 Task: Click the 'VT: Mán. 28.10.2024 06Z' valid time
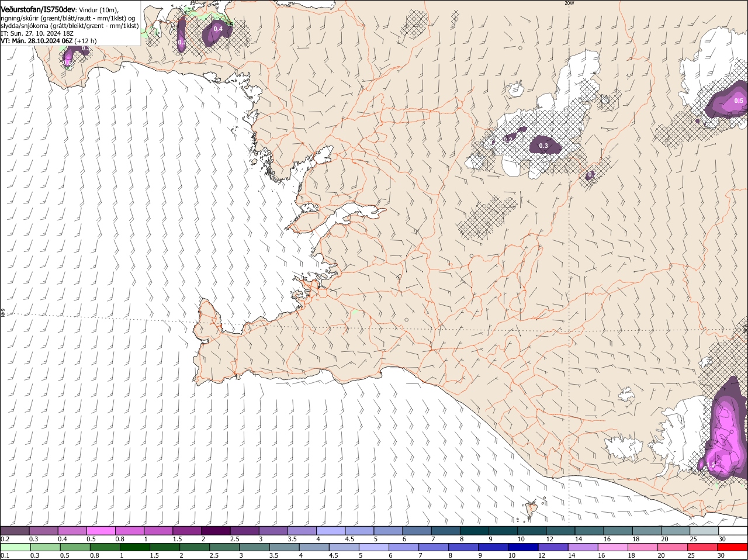coord(36,41)
